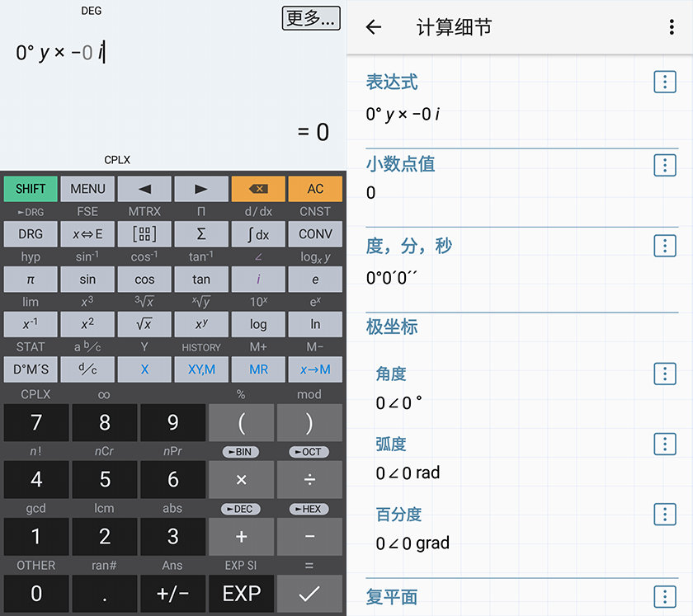Open options menu for 小数点值 section
This screenshot has height=616, width=693.
point(665,165)
